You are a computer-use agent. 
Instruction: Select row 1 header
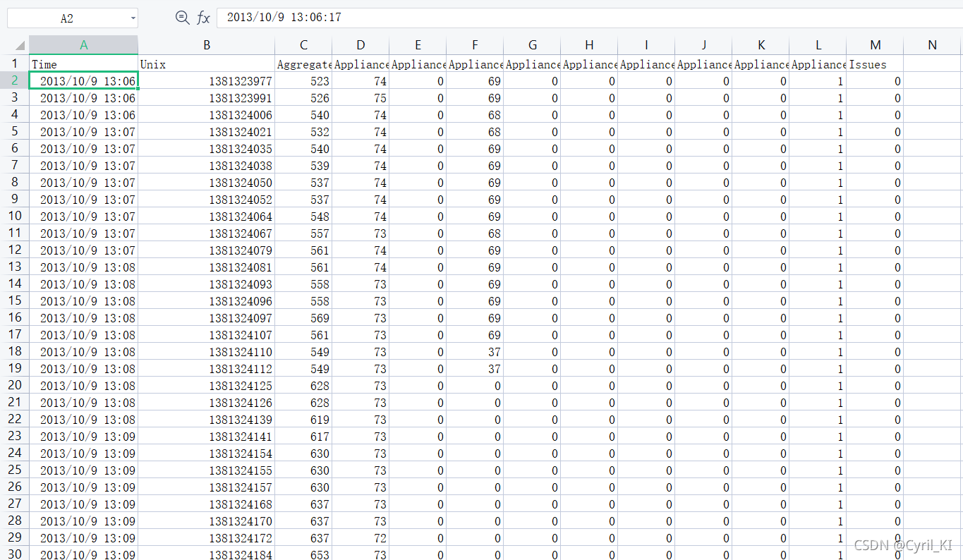point(15,63)
